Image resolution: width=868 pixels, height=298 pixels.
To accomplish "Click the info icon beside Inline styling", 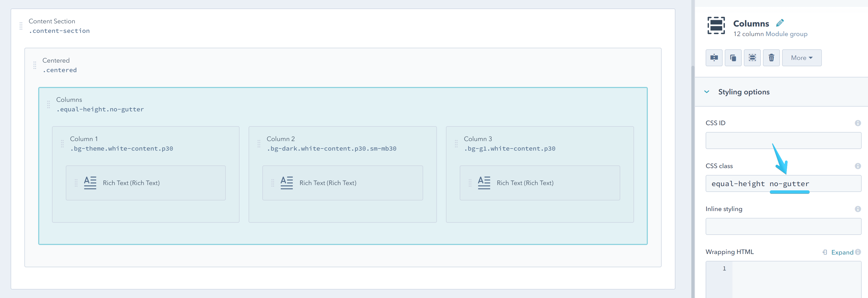I will [858, 209].
